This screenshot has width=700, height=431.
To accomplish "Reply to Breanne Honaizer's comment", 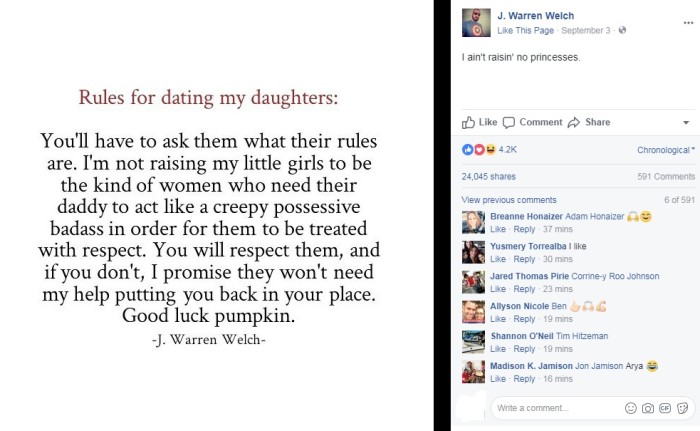I will [x=524, y=229].
